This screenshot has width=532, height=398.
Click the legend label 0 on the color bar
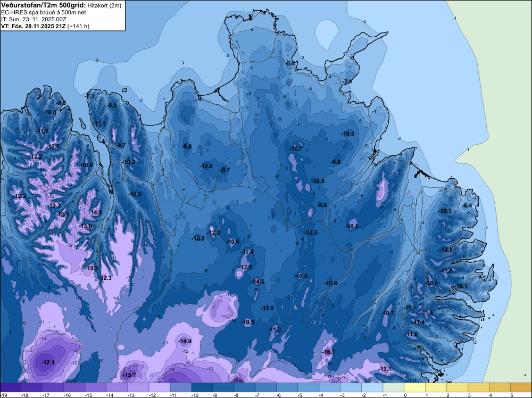pos(405,395)
